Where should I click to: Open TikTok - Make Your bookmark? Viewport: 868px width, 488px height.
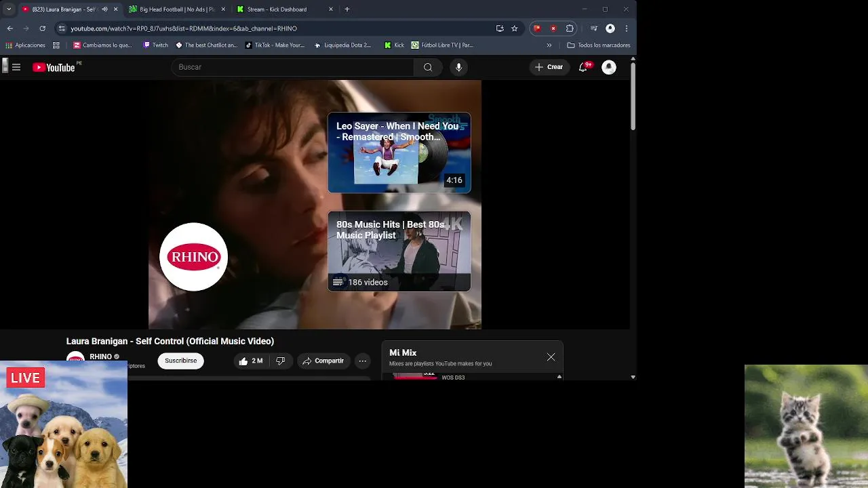(x=275, y=45)
